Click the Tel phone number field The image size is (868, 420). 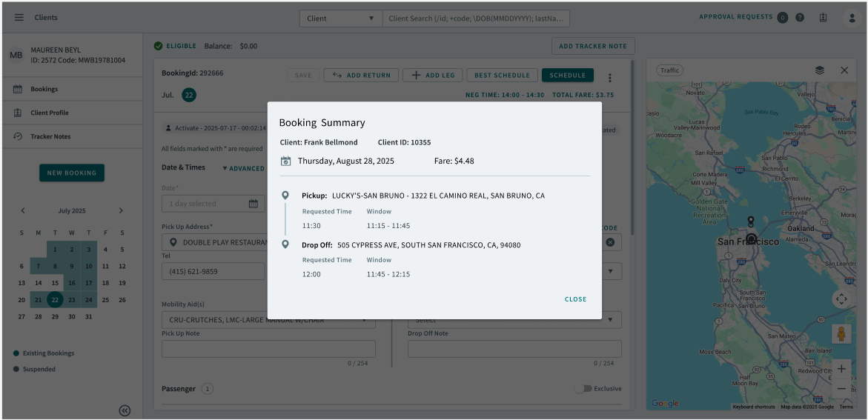pyautogui.click(x=213, y=271)
